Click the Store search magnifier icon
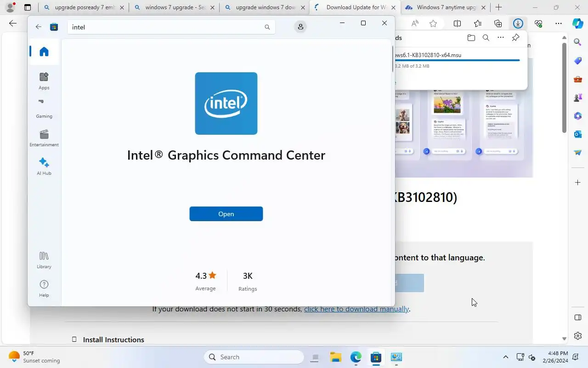Image resolution: width=588 pixels, height=368 pixels. click(267, 27)
